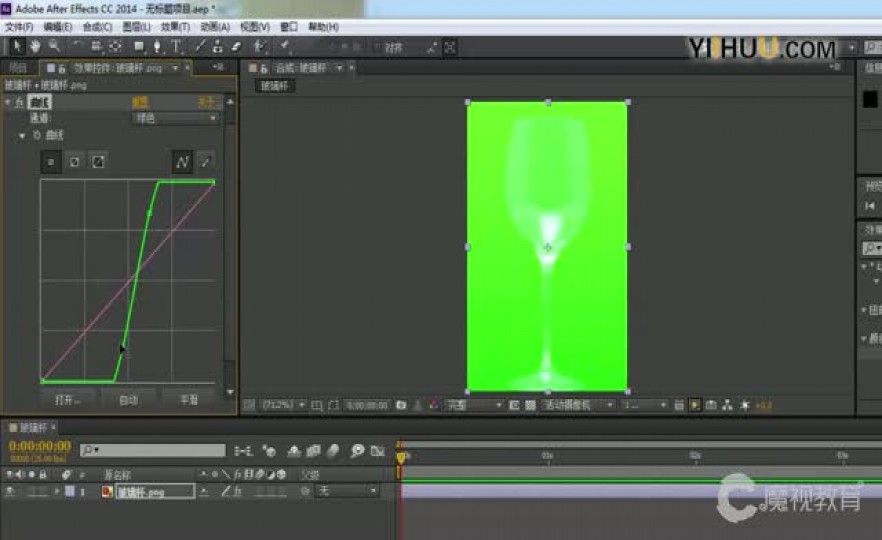Select the Unified Camera tool
This screenshot has width=882, height=540.
coord(96,46)
